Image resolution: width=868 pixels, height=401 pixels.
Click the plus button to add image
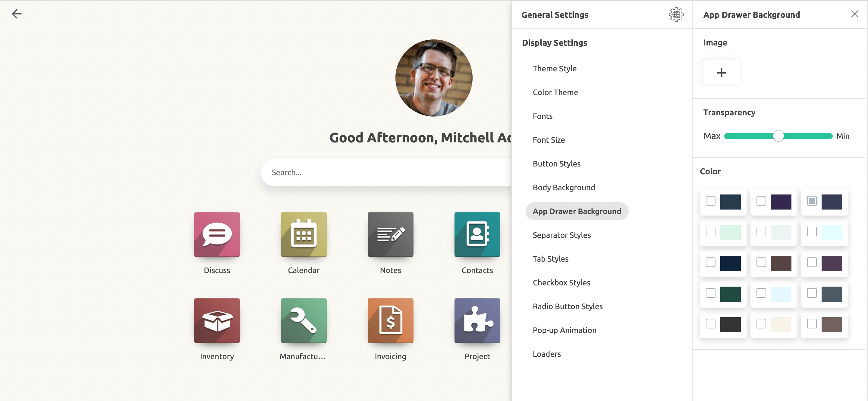click(721, 72)
